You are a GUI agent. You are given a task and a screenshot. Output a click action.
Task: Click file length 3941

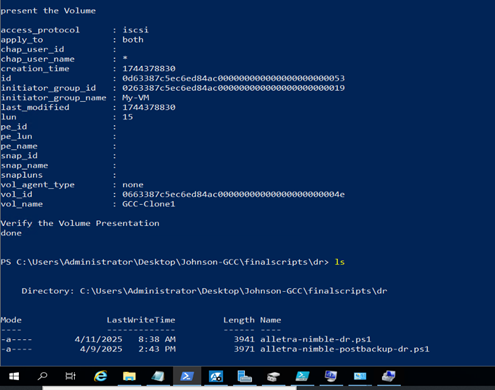[x=244, y=339]
